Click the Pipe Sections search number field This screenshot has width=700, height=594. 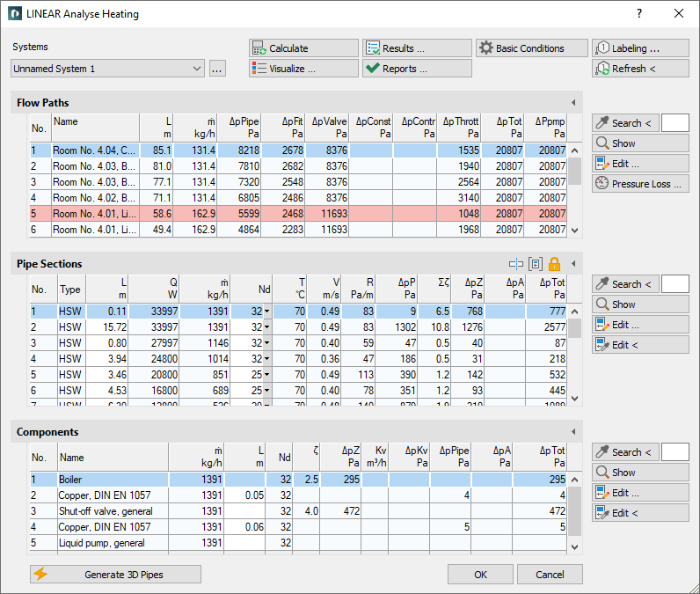[x=675, y=284]
